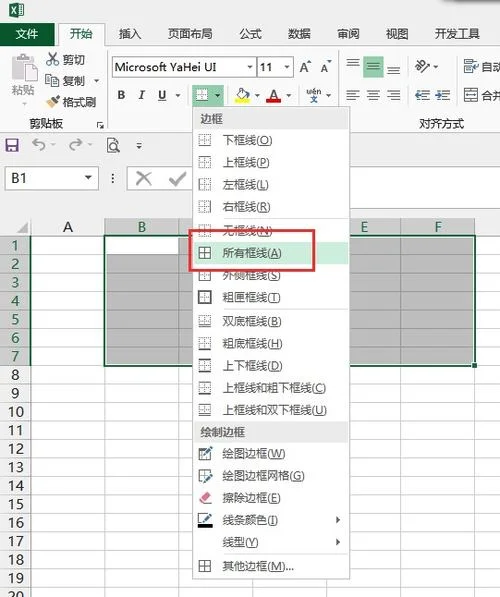Choose 下框线(O) bottom border

(271, 140)
